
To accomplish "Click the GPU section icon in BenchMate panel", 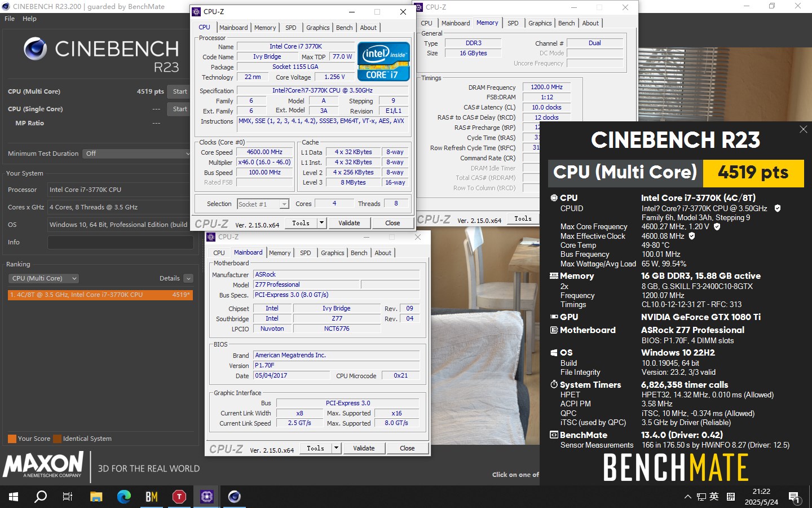I will point(554,317).
